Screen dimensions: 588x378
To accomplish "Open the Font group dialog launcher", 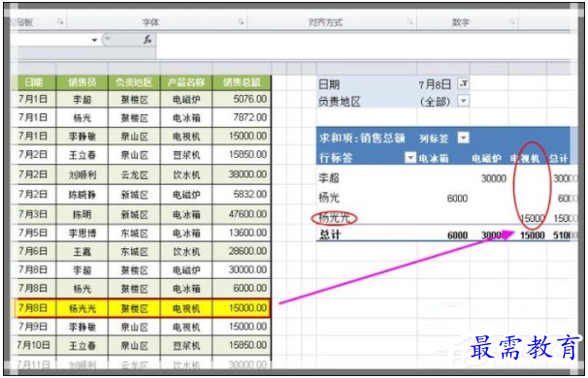I will pyautogui.click(x=241, y=22).
